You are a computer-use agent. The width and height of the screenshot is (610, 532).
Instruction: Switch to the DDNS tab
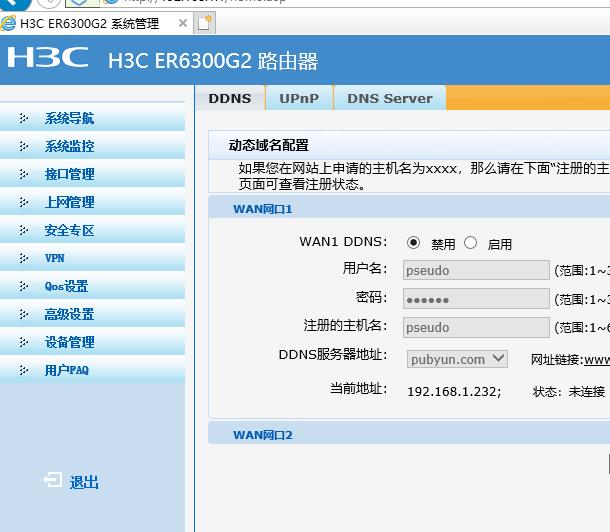tap(230, 98)
